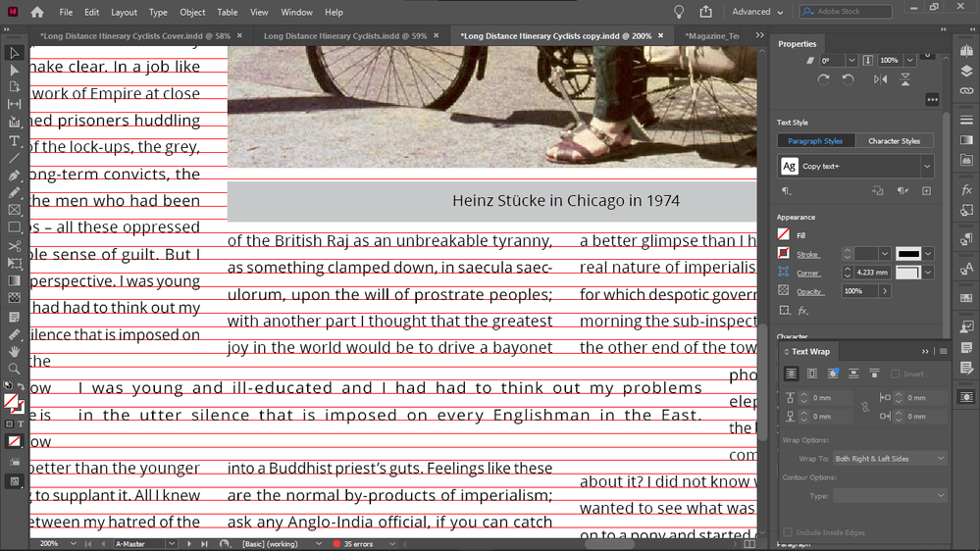Click the Stroke swatch in Appearance
980x551 pixels.
(x=784, y=253)
